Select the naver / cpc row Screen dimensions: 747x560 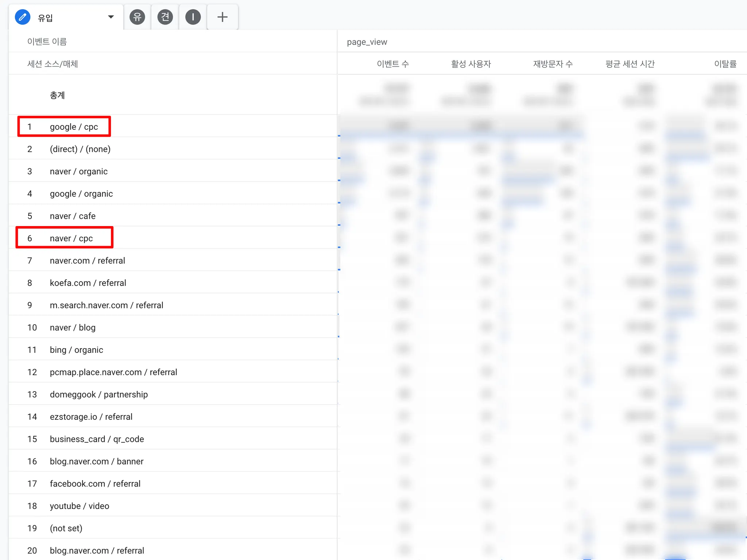(x=71, y=238)
